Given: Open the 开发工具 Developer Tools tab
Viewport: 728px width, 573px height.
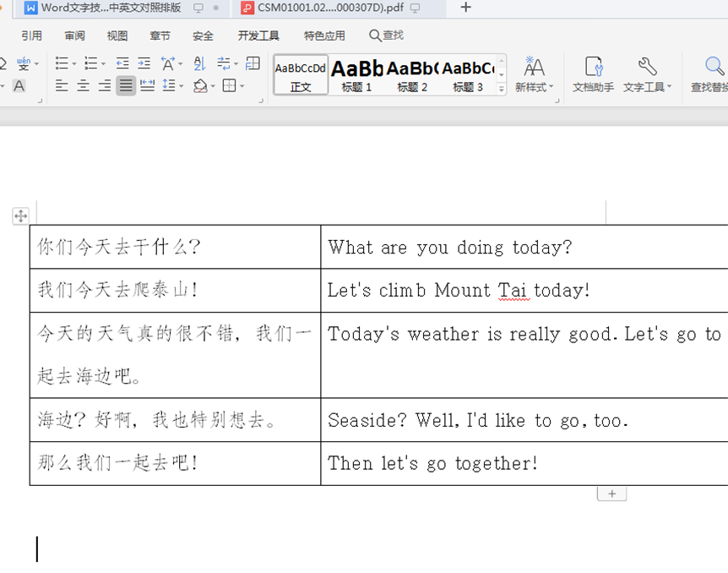Looking at the screenshot, I should click(x=258, y=35).
